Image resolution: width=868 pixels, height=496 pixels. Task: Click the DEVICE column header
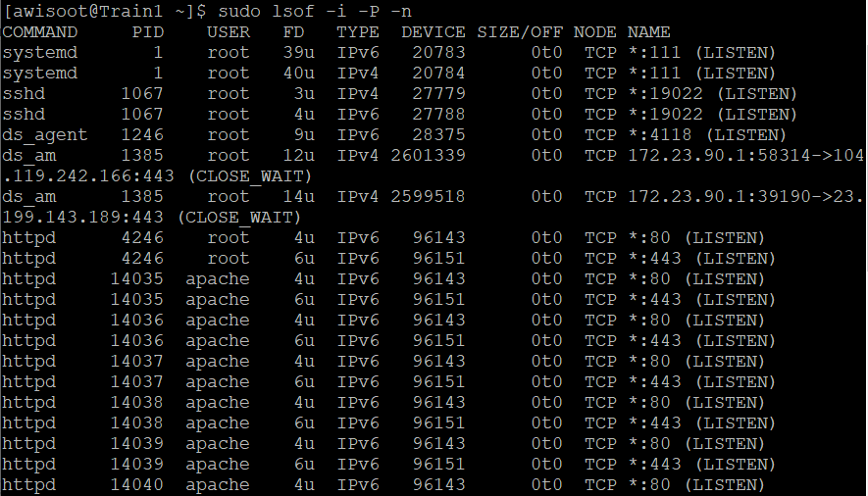pos(434,32)
